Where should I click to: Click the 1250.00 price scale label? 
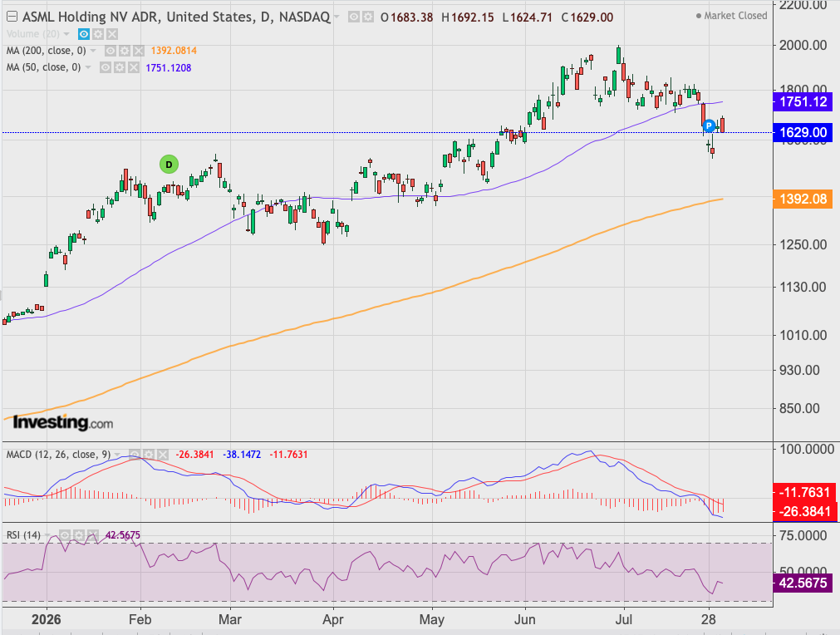(x=803, y=245)
